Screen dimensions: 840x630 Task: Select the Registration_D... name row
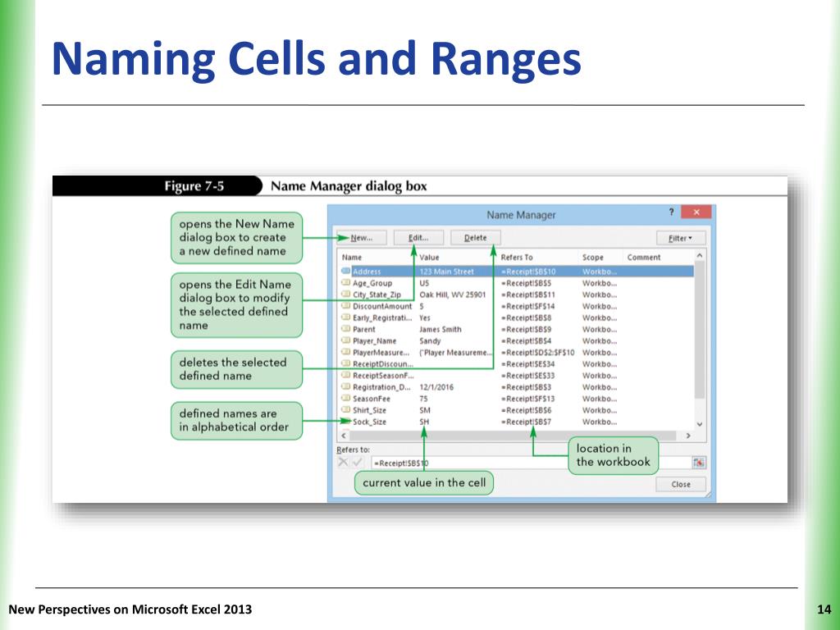[x=517, y=387]
